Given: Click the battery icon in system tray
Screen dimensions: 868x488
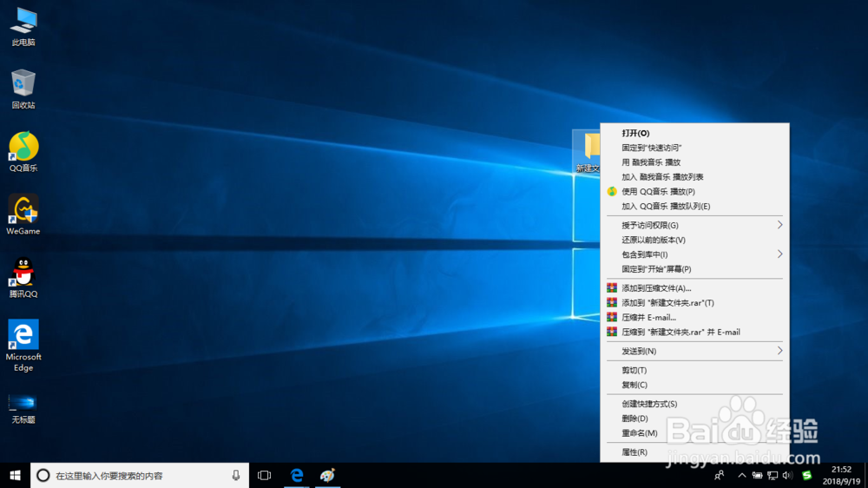Looking at the screenshot, I should click(757, 475).
